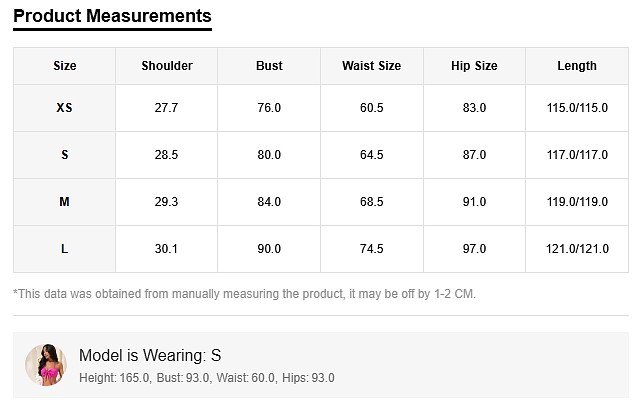Click the Model is Wearing: S text

pos(150,356)
